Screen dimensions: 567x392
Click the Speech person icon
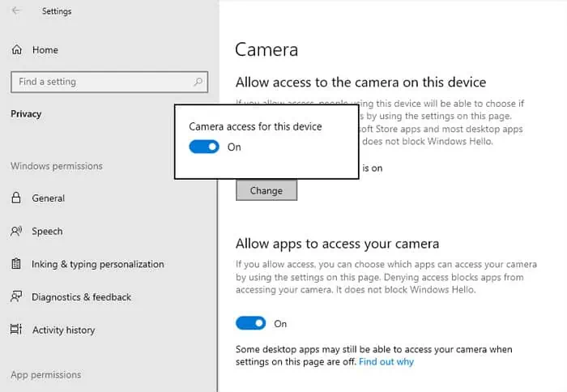[x=16, y=231]
